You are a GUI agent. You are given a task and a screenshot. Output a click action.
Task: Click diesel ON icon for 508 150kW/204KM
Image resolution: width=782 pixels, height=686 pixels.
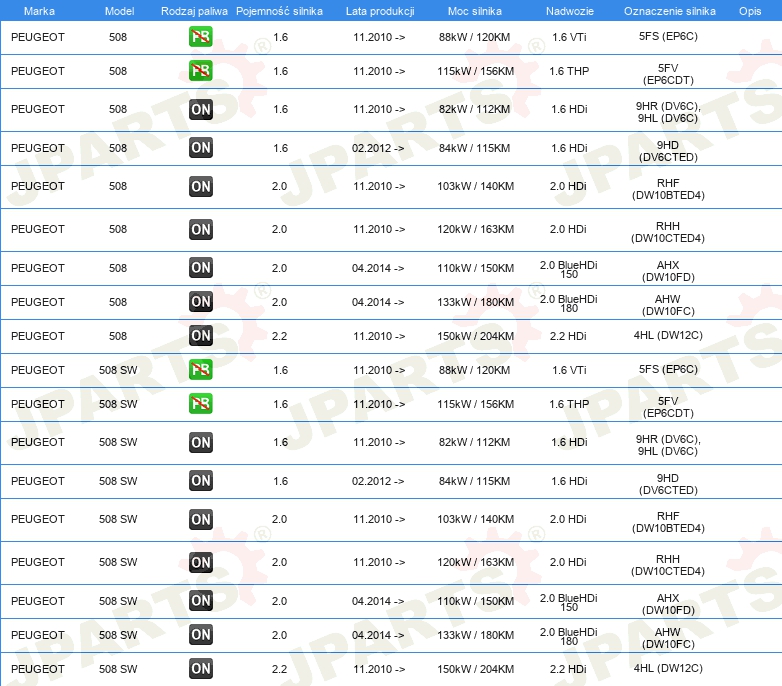click(200, 336)
